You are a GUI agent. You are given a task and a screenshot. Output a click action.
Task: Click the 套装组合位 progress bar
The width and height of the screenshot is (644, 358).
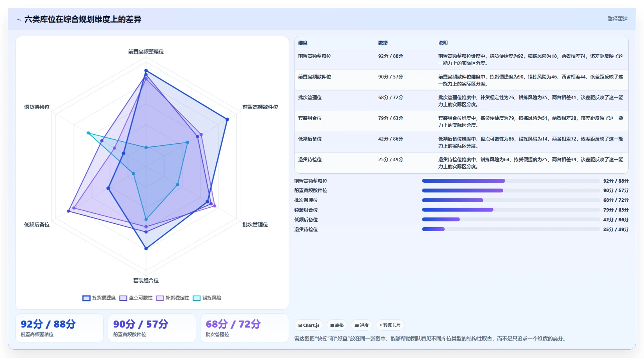click(x=511, y=210)
